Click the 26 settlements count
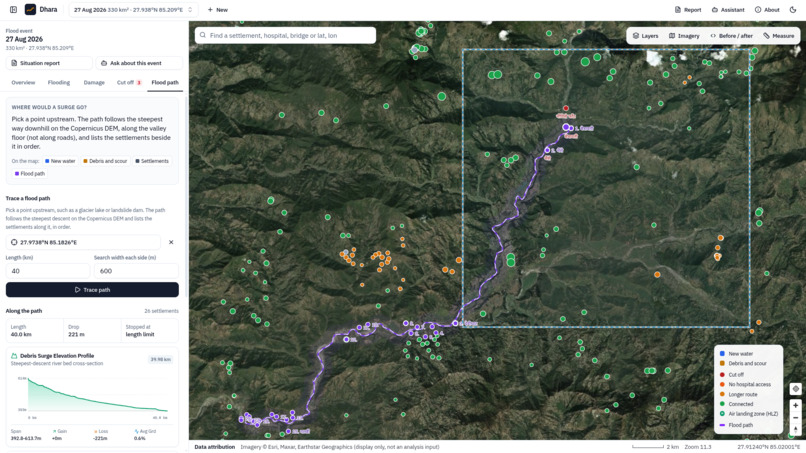The width and height of the screenshot is (806, 453). coord(161,311)
